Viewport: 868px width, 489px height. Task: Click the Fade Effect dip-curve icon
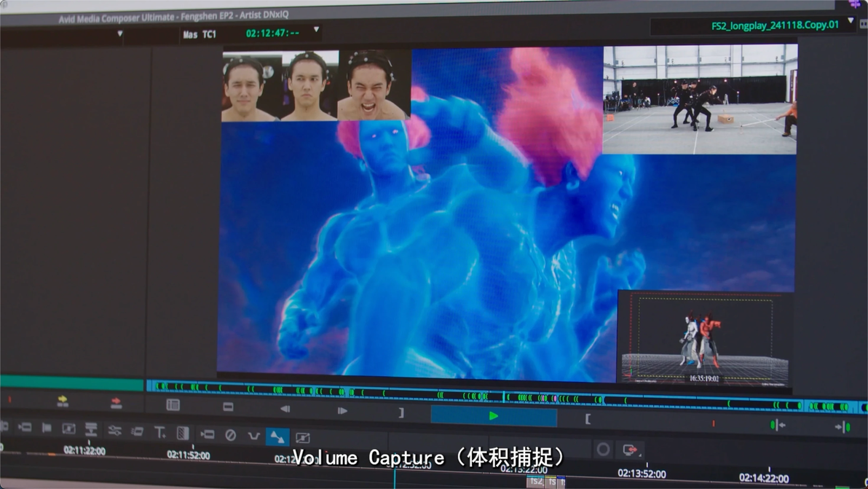pyautogui.click(x=254, y=437)
